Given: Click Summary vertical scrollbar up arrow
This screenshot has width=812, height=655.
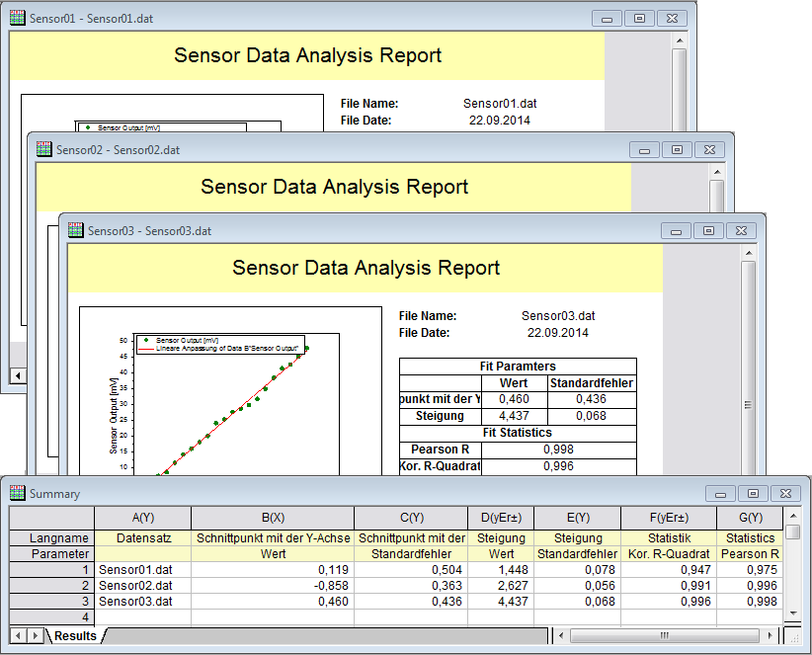Looking at the screenshot, I should [x=792, y=517].
